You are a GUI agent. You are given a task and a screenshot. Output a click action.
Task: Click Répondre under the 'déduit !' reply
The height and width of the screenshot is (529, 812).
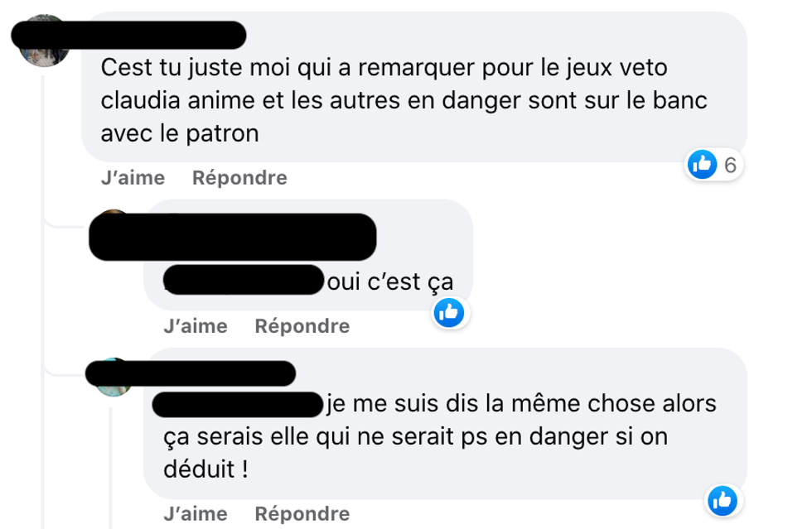point(302,514)
